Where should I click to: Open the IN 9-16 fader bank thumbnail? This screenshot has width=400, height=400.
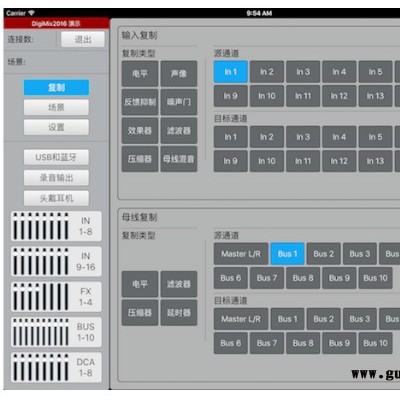[x=56, y=261]
